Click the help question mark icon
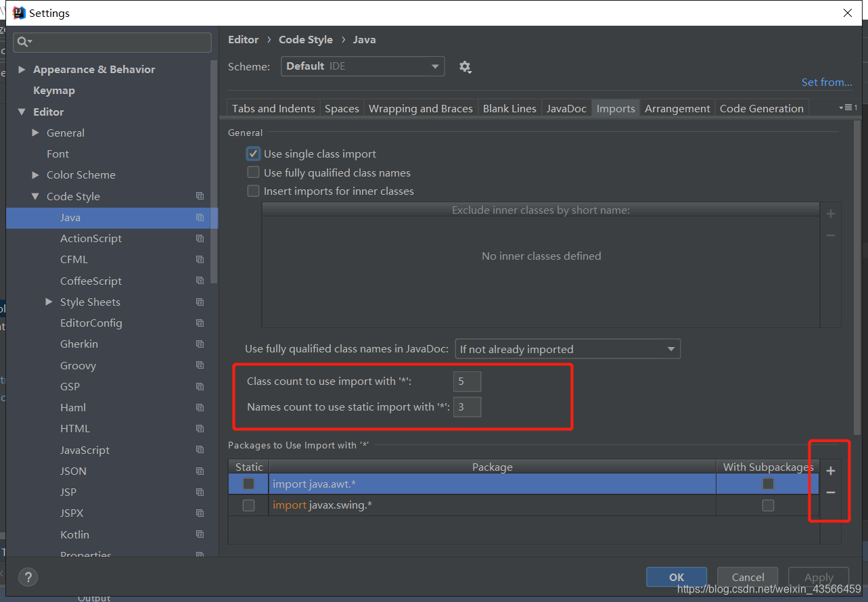 (x=28, y=577)
